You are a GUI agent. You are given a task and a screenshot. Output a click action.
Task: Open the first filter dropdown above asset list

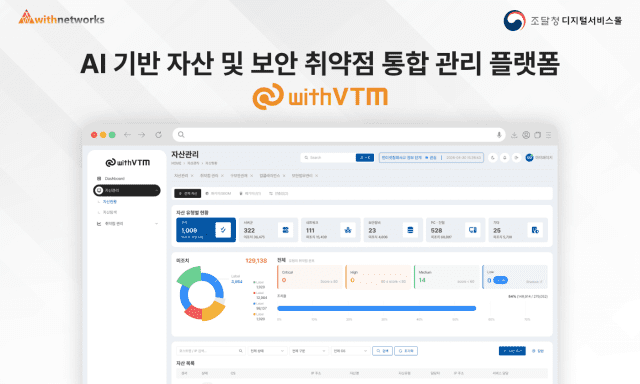click(x=267, y=351)
